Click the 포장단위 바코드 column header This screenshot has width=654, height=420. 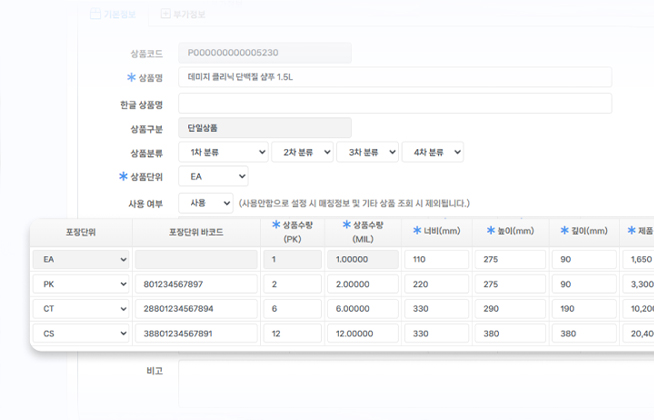[196, 232]
